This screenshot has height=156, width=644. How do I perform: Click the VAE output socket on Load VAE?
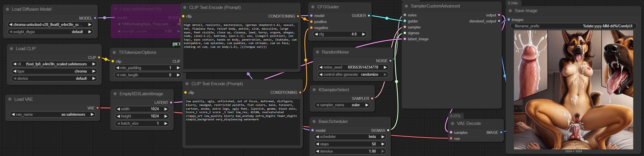pos(97,108)
